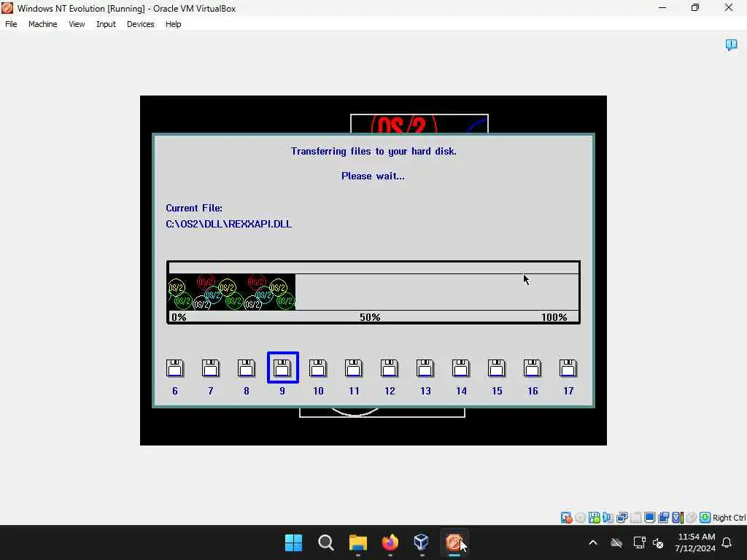The width and height of the screenshot is (747, 560).
Task: Click the hard disk activity status icon
Action: click(x=566, y=518)
